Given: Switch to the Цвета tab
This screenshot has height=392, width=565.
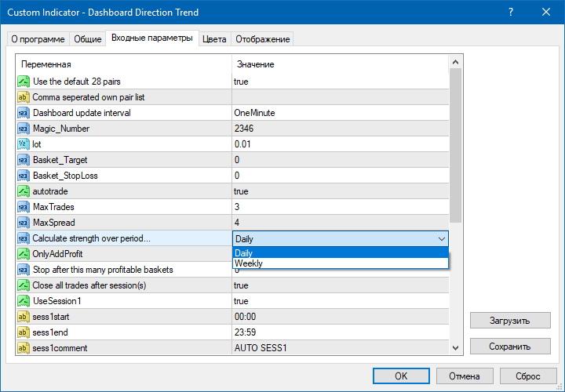Looking at the screenshot, I should [214, 39].
